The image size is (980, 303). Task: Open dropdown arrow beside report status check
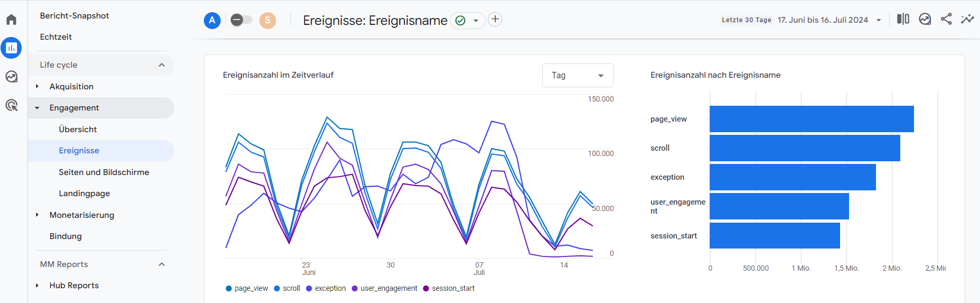coord(476,21)
